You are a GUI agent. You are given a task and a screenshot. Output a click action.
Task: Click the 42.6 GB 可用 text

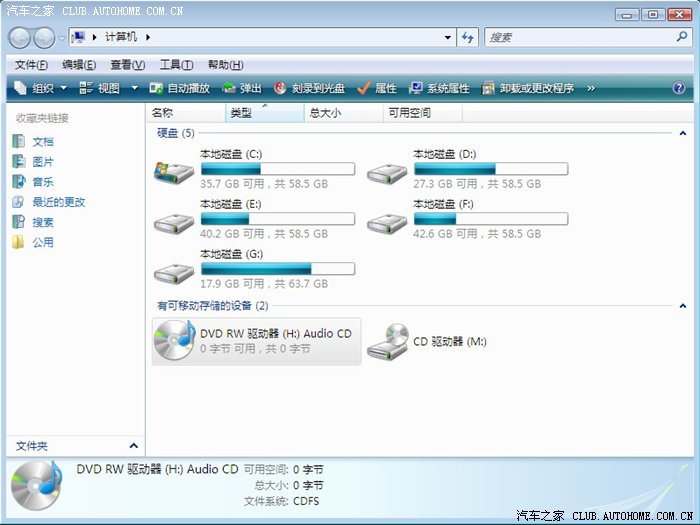445,234
